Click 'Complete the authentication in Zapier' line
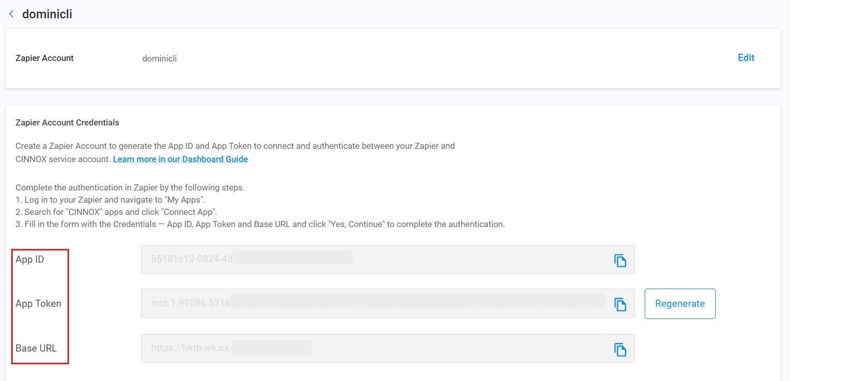The image size is (868, 381). pyautogui.click(x=130, y=187)
